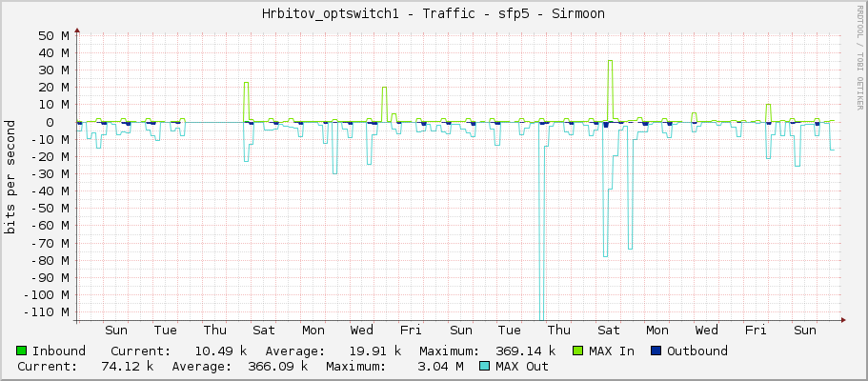868x381 pixels.
Task: Click the 'RRDTOOL / TOBI OETIKER' vertical text
Action: pyautogui.click(x=859, y=57)
